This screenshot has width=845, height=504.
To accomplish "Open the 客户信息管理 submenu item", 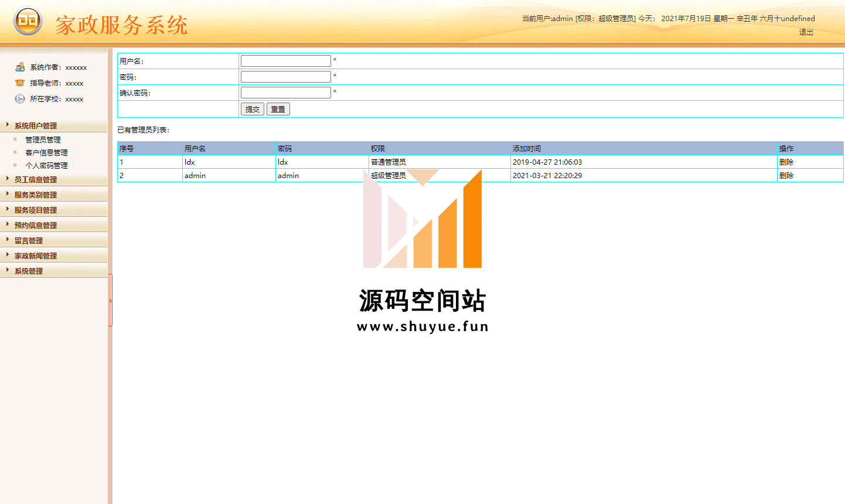I will 46,152.
